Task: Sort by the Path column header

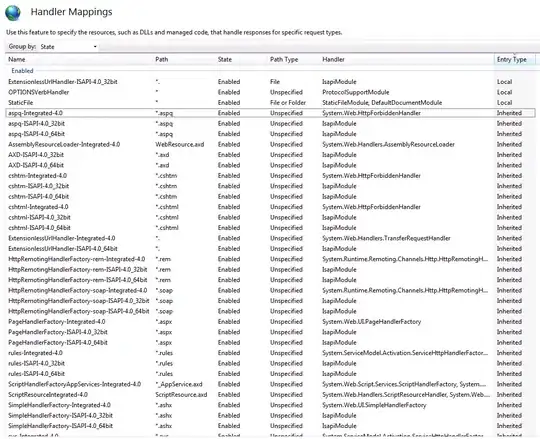Action: [x=162, y=60]
